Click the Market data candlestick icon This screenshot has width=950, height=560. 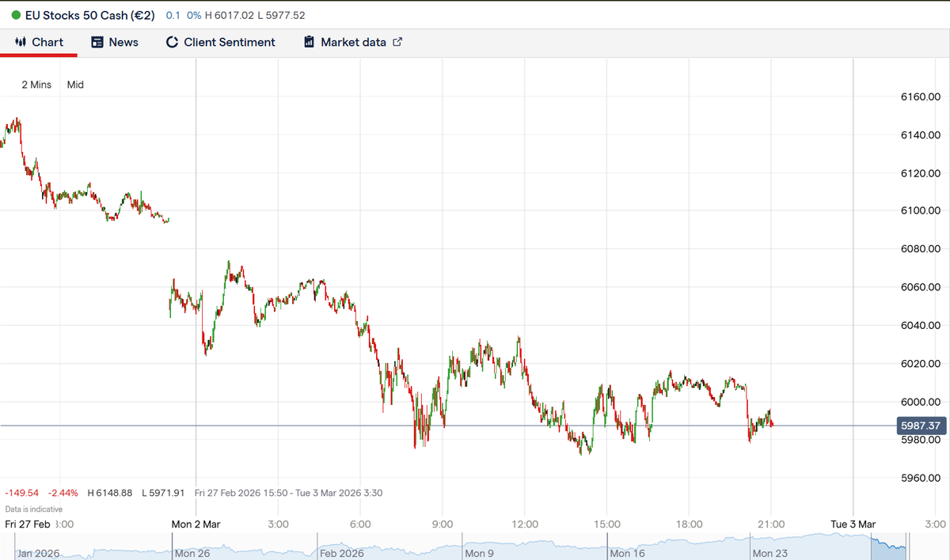tap(308, 42)
